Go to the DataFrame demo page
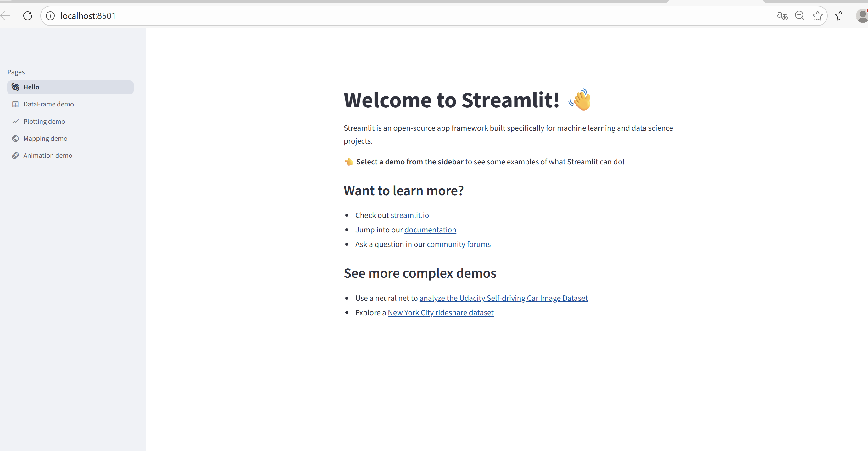This screenshot has width=868, height=451. click(x=48, y=104)
